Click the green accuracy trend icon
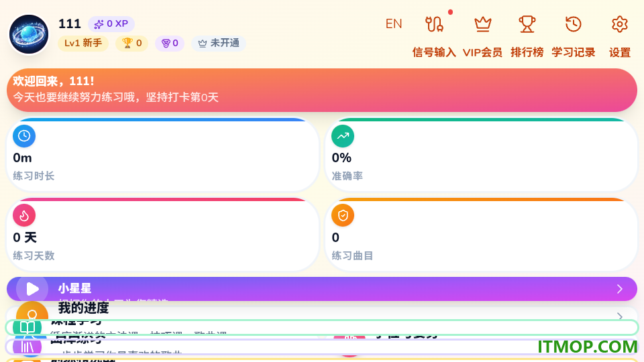 pyautogui.click(x=343, y=136)
